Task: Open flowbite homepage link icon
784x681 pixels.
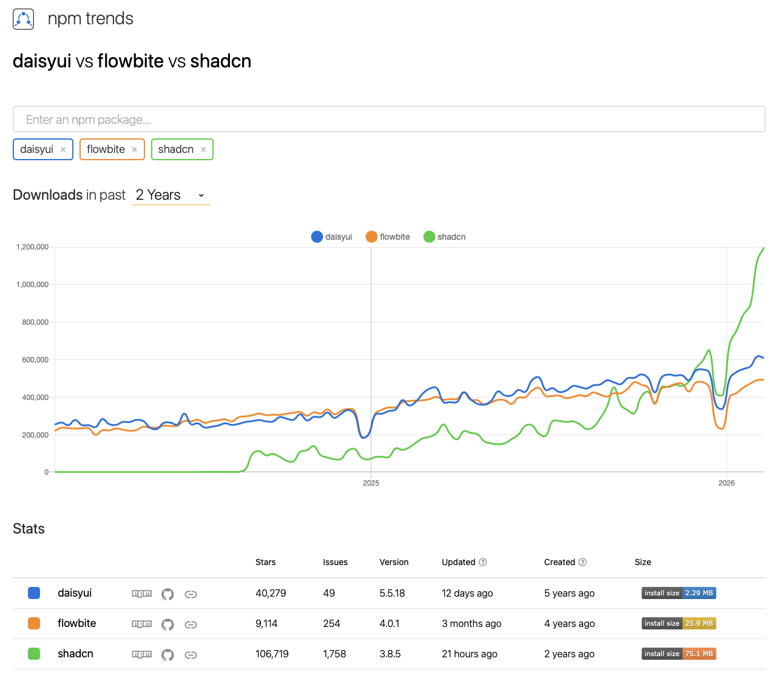Action: pos(191,625)
